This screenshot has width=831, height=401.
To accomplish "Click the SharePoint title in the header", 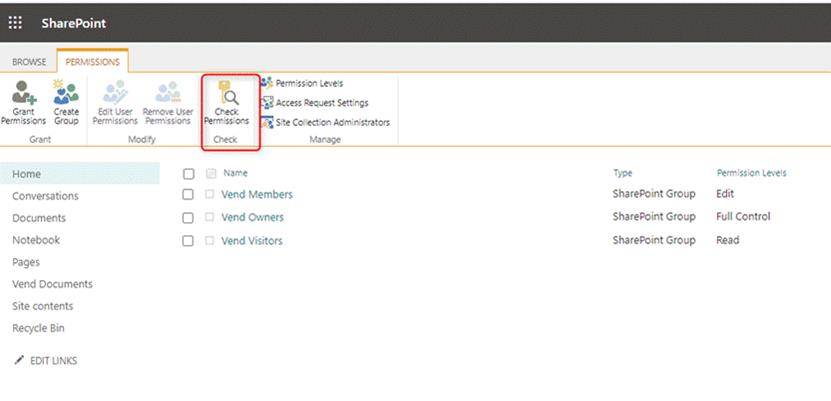I will (74, 23).
